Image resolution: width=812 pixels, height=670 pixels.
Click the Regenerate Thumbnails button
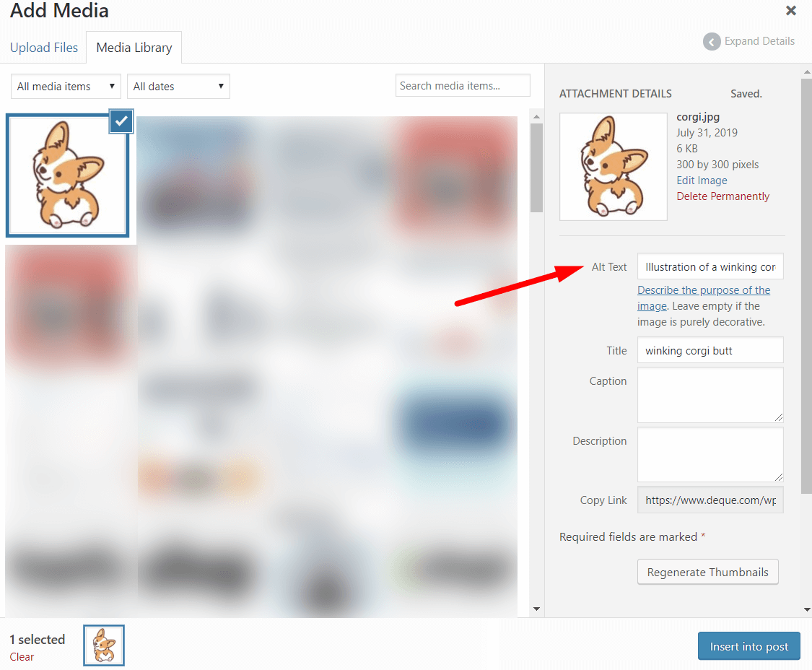(x=707, y=572)
